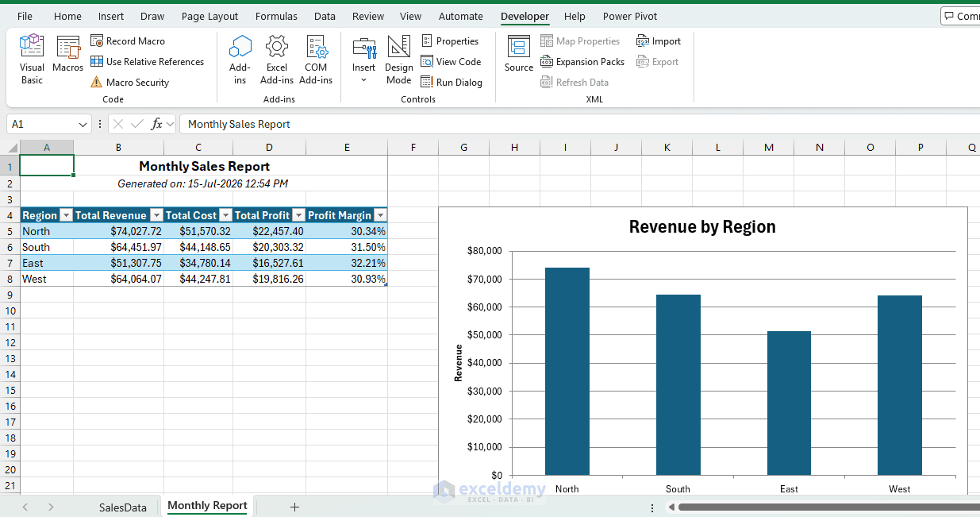
Task: Click the Map Properties button
Action: click(x=580, y=41)
